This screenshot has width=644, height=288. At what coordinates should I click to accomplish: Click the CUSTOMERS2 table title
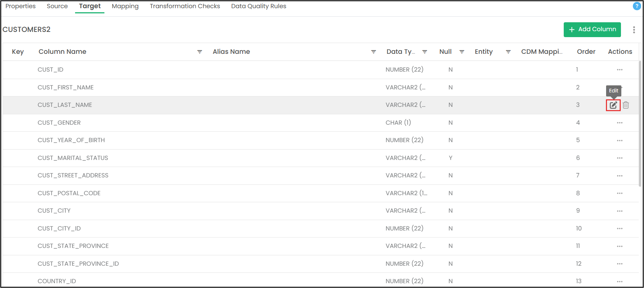pos(26,30)
